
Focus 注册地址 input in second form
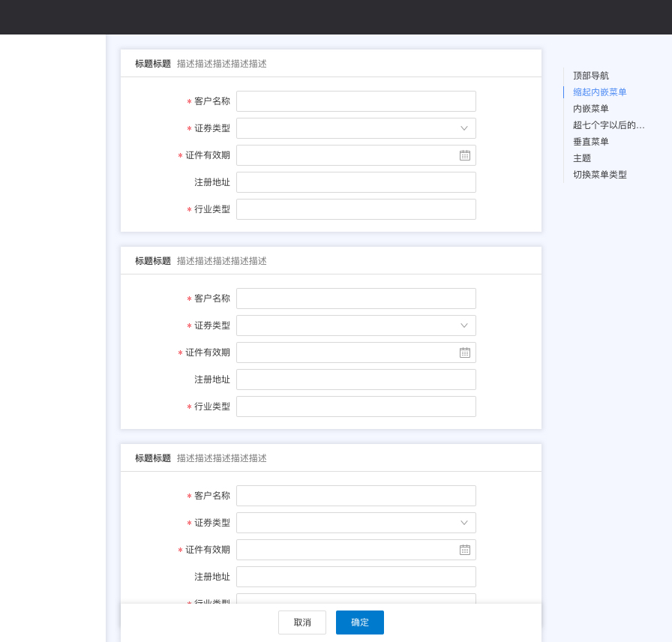click(x=356, y=379)
